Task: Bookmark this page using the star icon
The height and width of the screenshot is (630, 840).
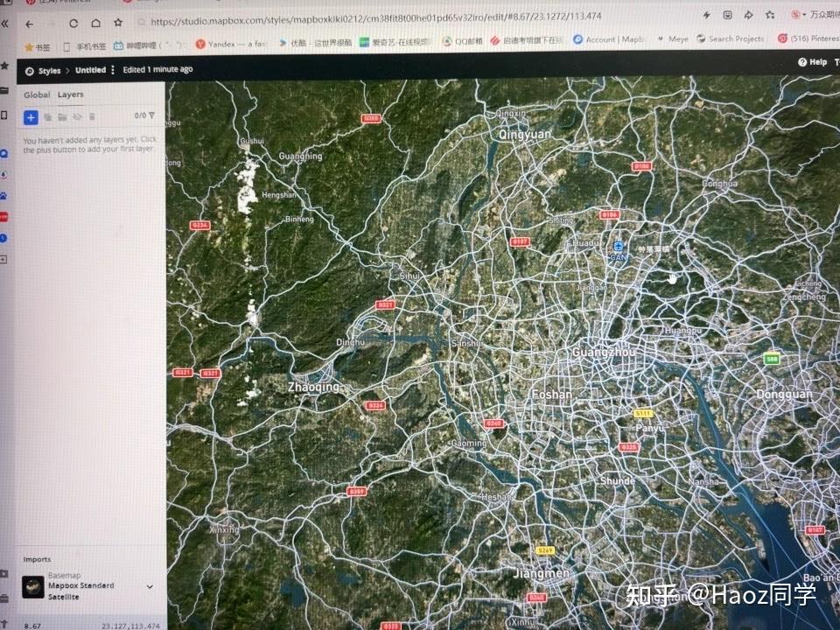Action: [771, 16]
